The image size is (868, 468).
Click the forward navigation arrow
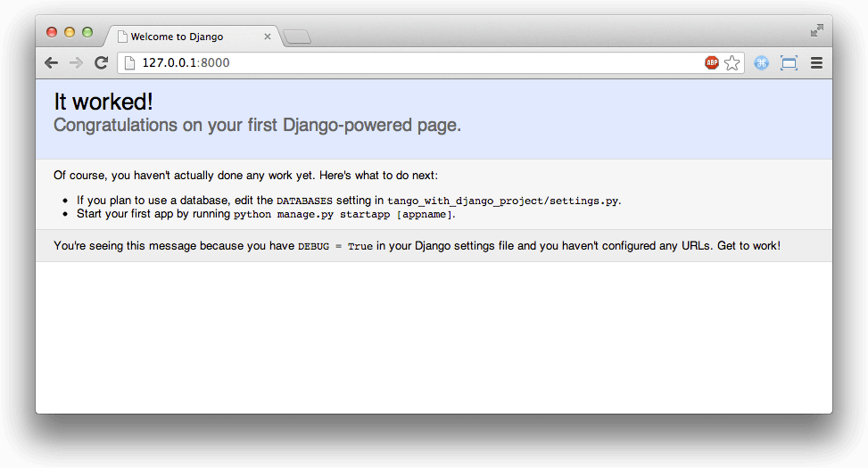[x=77, y=62]
